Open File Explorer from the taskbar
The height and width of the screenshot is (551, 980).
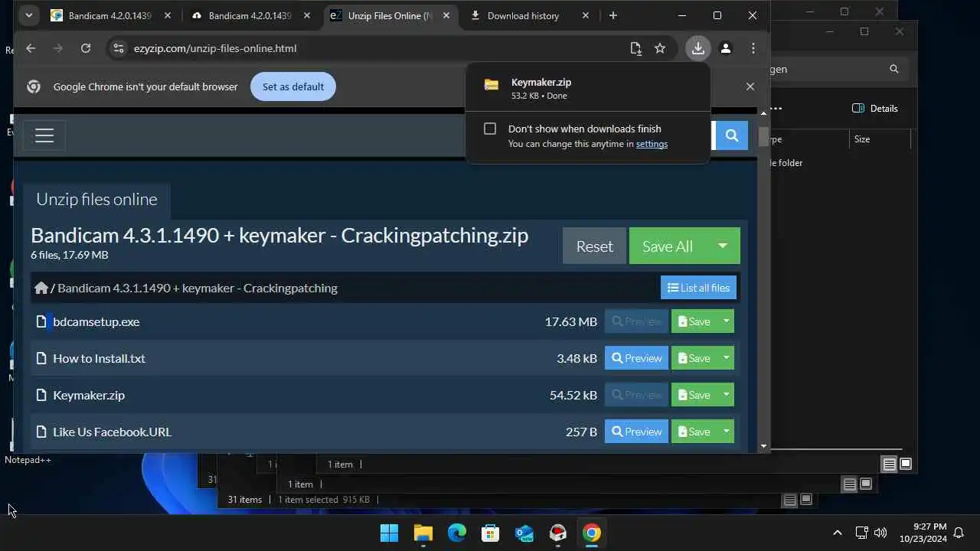(423, 533)
